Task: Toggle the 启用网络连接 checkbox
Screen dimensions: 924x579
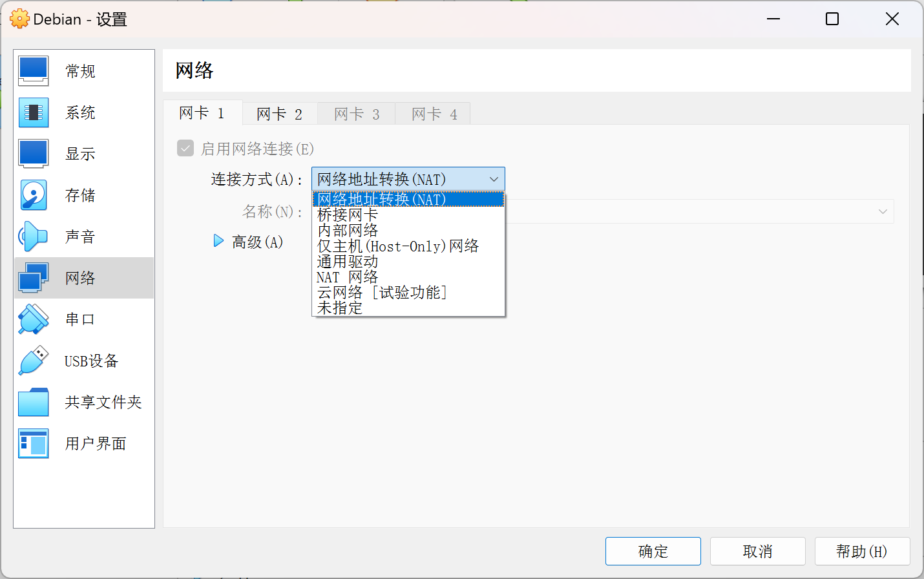Action: tap(185, 149)
